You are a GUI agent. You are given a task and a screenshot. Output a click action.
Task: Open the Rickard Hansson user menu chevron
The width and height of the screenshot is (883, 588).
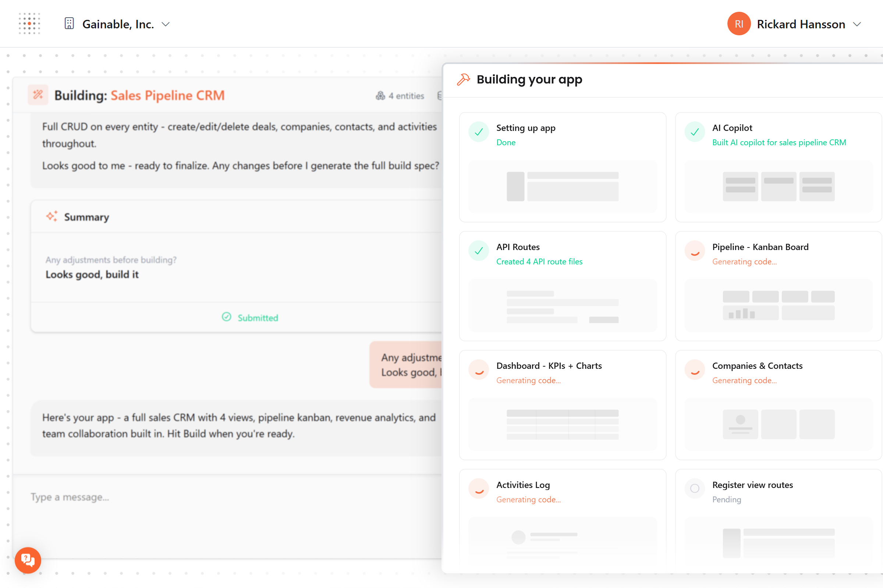857,24
